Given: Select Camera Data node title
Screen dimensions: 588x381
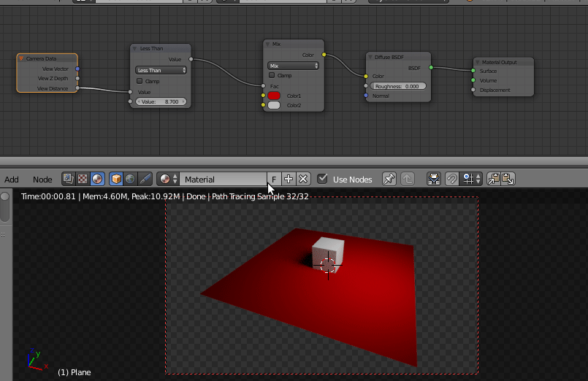Looking at the screenshot, I should (x=41, y=58).
